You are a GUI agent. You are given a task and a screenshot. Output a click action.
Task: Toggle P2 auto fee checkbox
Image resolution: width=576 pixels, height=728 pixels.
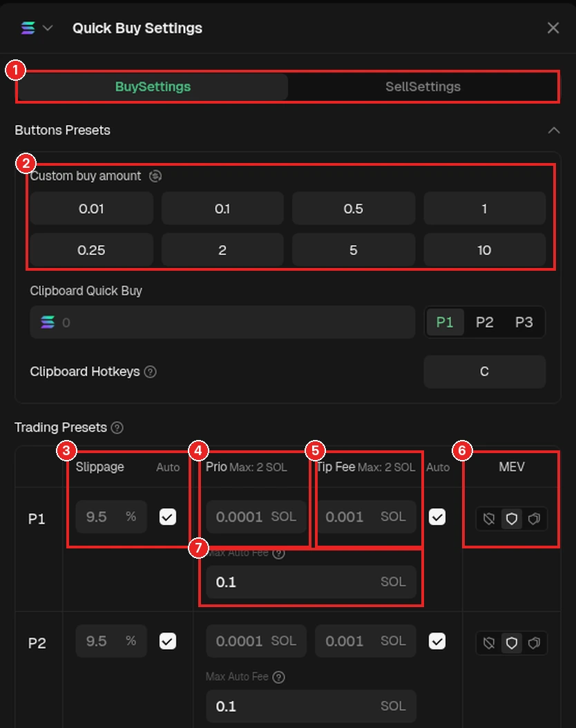(436, 641)
